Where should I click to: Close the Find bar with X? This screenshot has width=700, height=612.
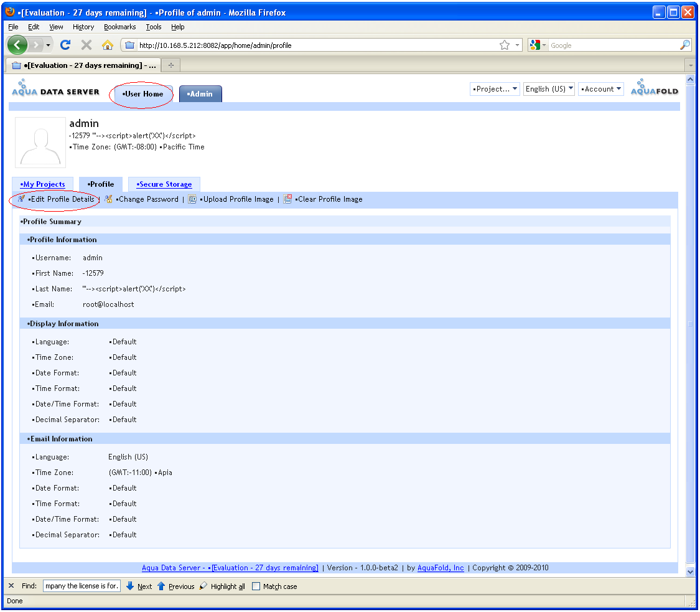[12, 586]
